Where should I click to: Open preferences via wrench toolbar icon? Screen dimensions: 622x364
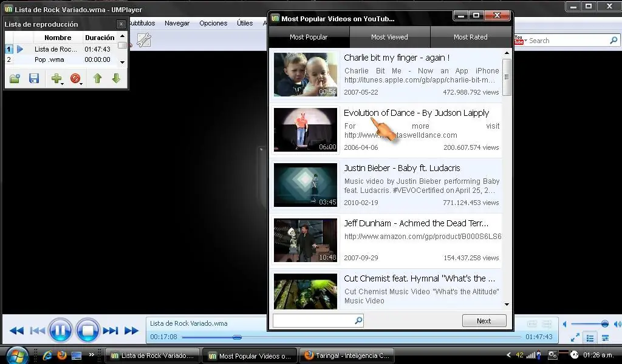(143, 40)
